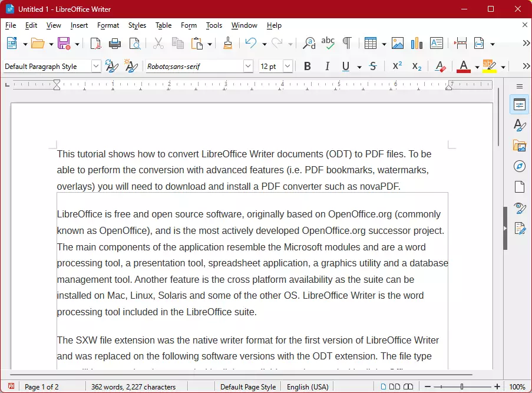Open the Undo history dropdown arrow
Image resolution: width=532 pixels, height=393 pixels.
(265, 44)
